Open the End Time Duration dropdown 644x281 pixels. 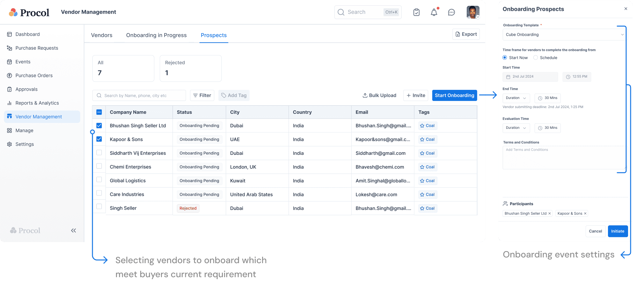(516, 98)
